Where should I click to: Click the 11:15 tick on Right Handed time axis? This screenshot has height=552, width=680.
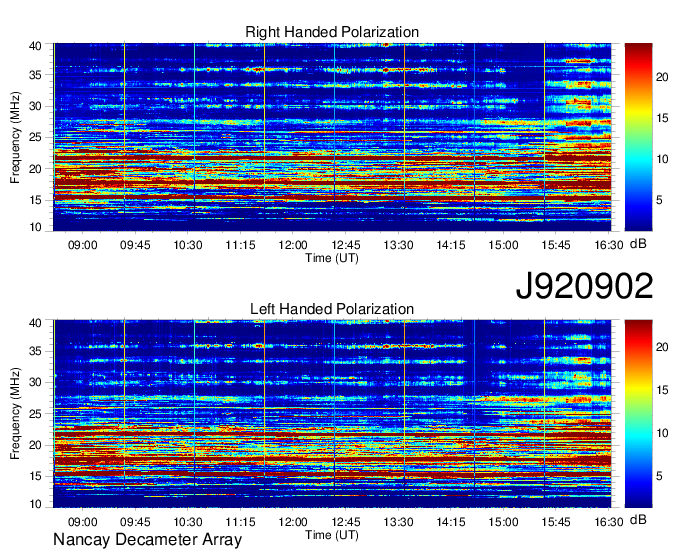[x=241, y=245]
